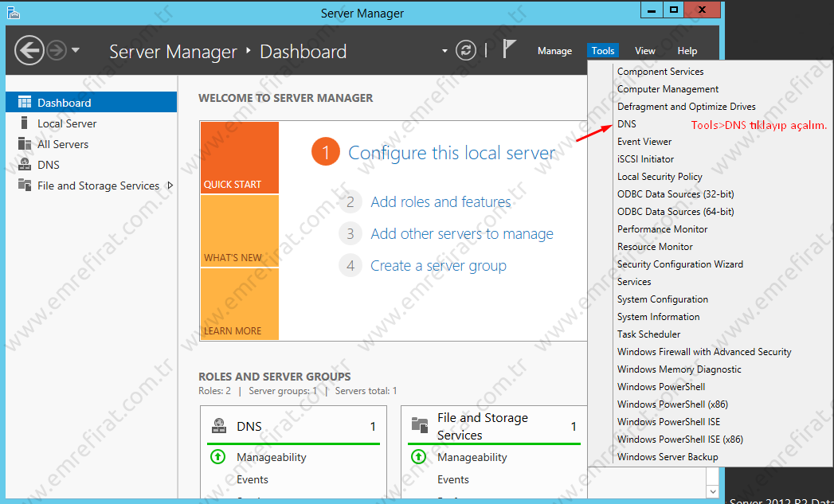Click the back navigation arrow icon
Viewport: 834px width, 504px height.
point(29,51)
